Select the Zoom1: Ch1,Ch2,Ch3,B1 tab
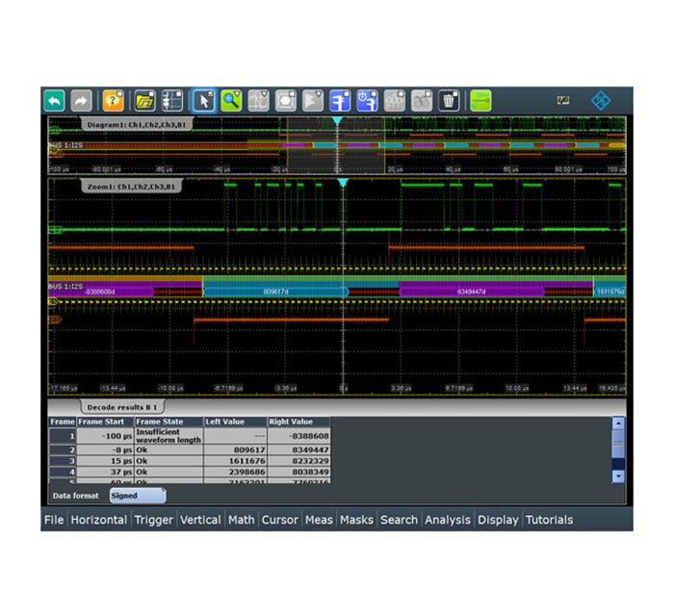 pyautogui.click(x=131, y=187)
